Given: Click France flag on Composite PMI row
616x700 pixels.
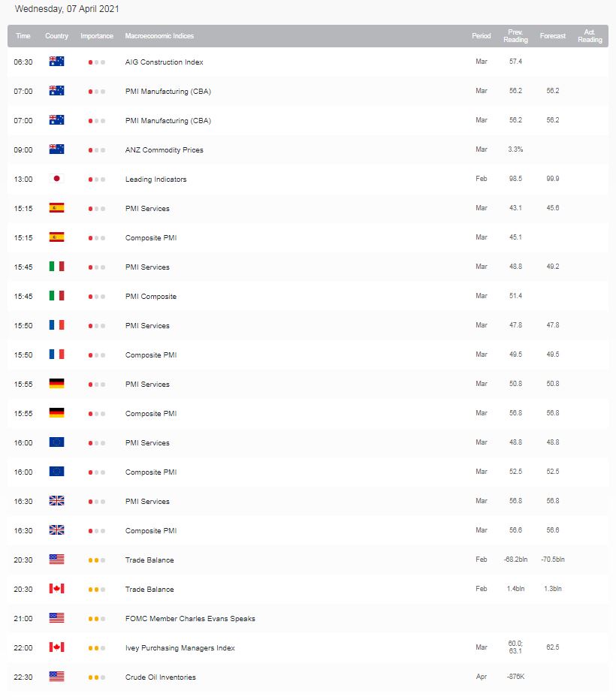Looking at the screenshot, I should pyautogui.click(x=56, y=355).
